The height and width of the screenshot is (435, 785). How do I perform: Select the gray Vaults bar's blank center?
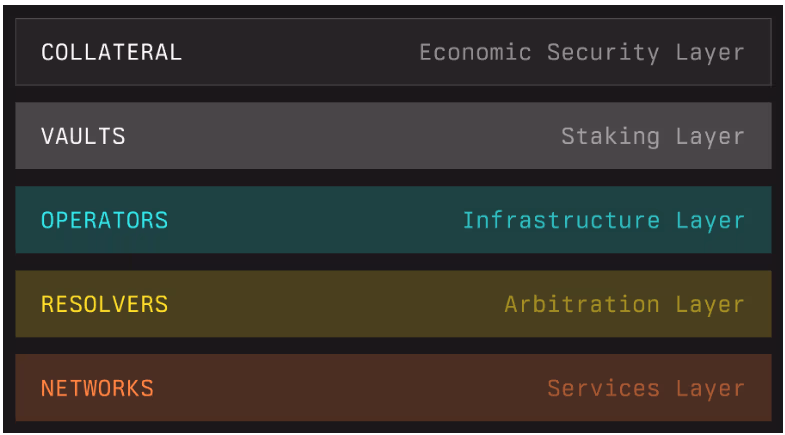[340, 136]
